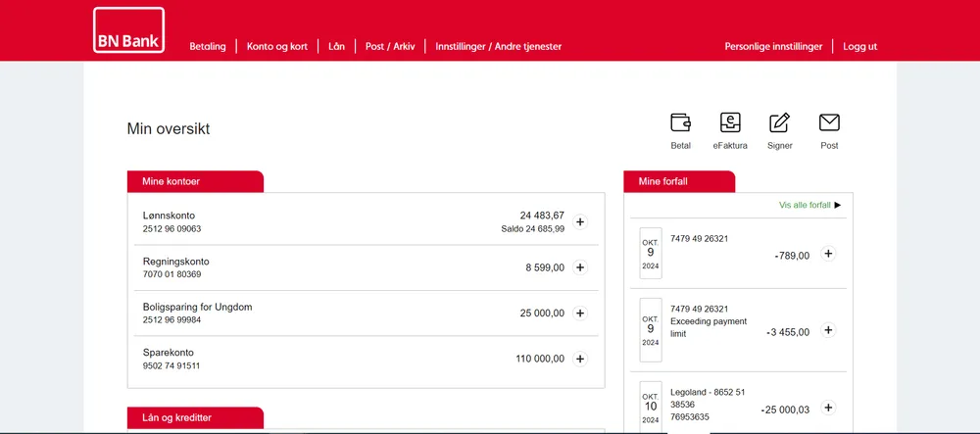This screenshot has height=434, width=980.
Task: Expand Boligsparing for Ungdom account
Action: [x=580, y=313]
